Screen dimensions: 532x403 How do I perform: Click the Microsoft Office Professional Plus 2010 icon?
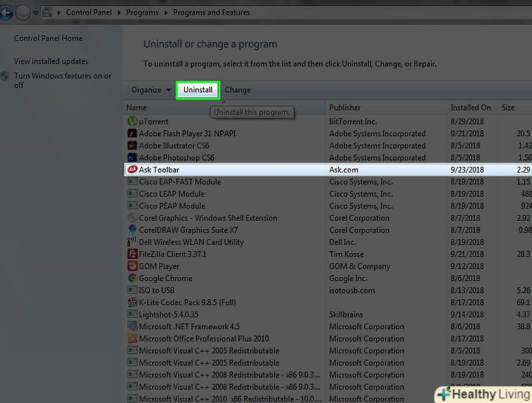point(132,338)
